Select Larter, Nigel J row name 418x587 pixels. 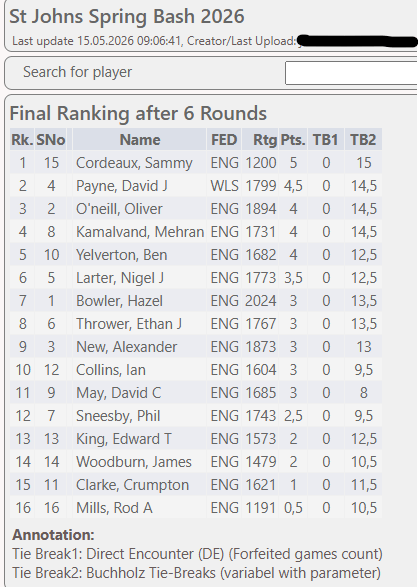click(120, 278)
